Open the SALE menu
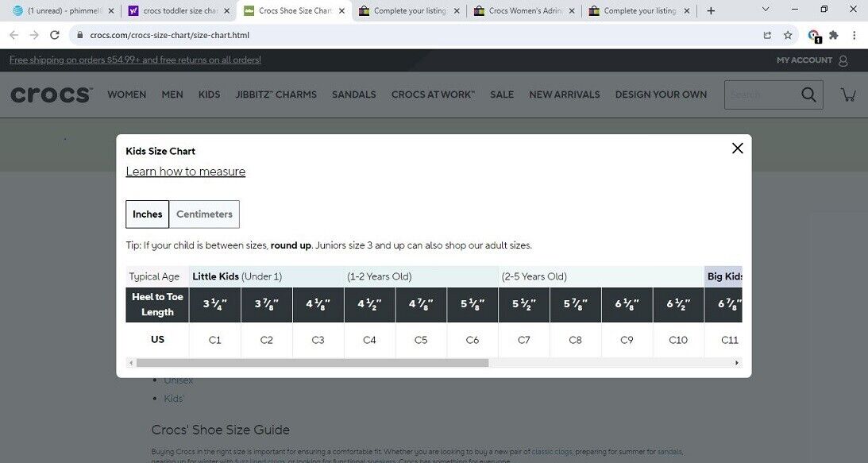 (502, 95)
